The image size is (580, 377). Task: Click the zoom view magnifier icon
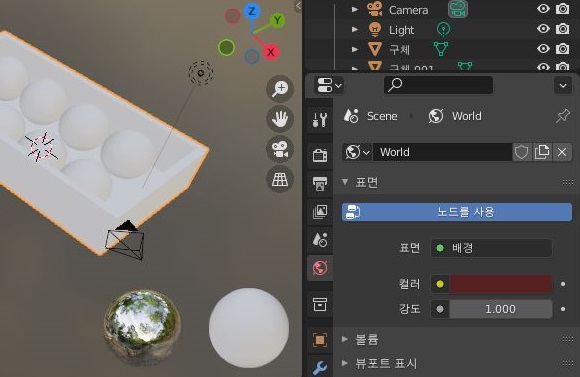pyautogui.click(x=280, y=88)
